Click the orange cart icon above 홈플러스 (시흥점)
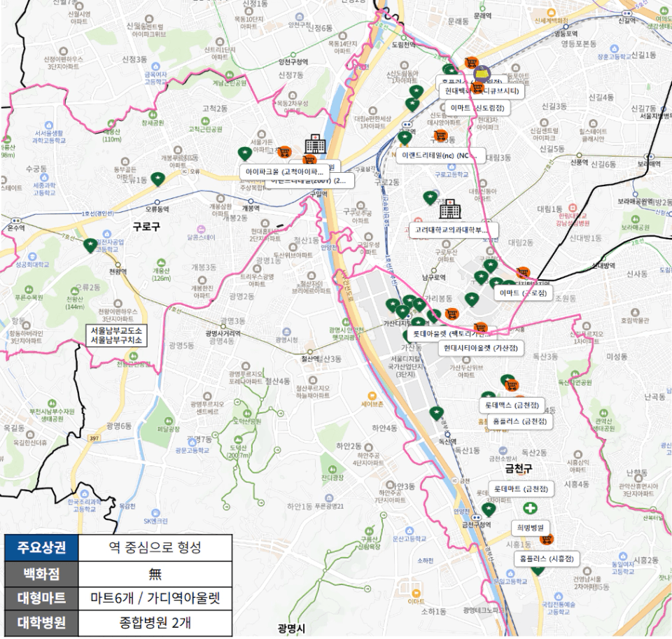Screen dimensions: 672x639 click(547, 539)
